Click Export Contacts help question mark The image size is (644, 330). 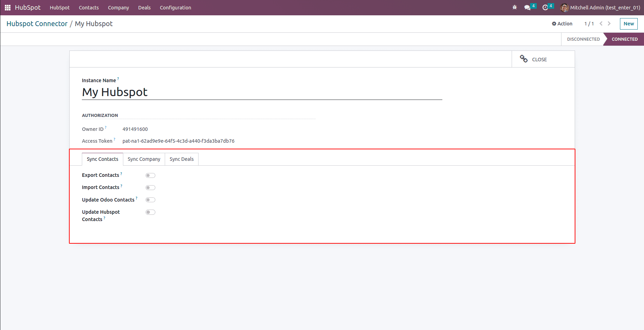[121, 173]
